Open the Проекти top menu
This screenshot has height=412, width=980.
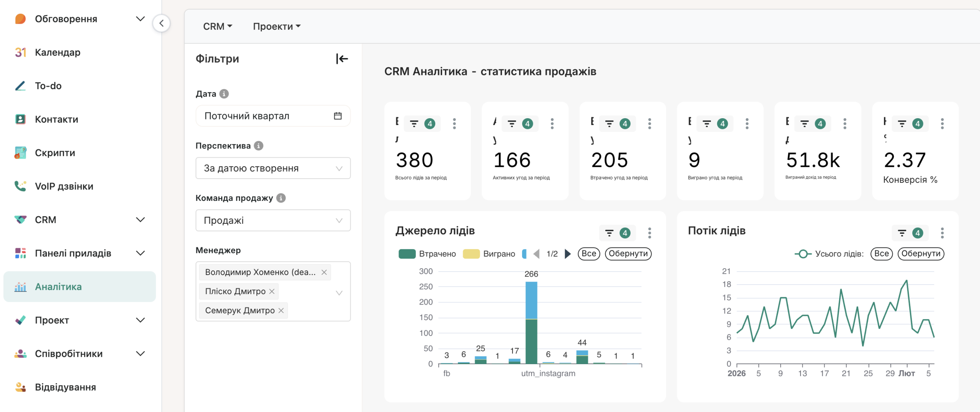point(276,26)
